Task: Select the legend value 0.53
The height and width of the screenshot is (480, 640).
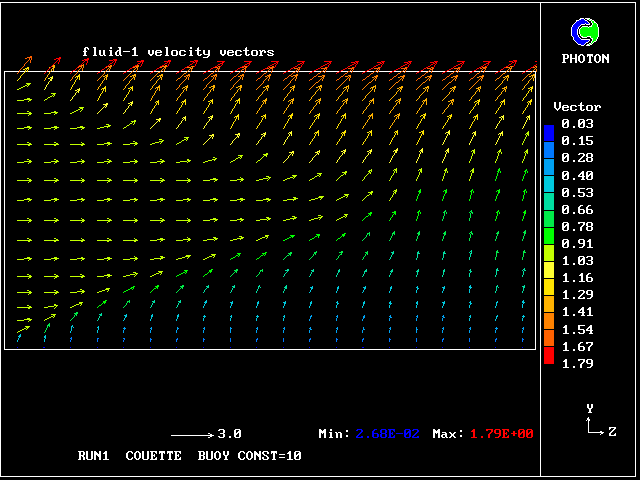Action: click(x=577, y=192)
